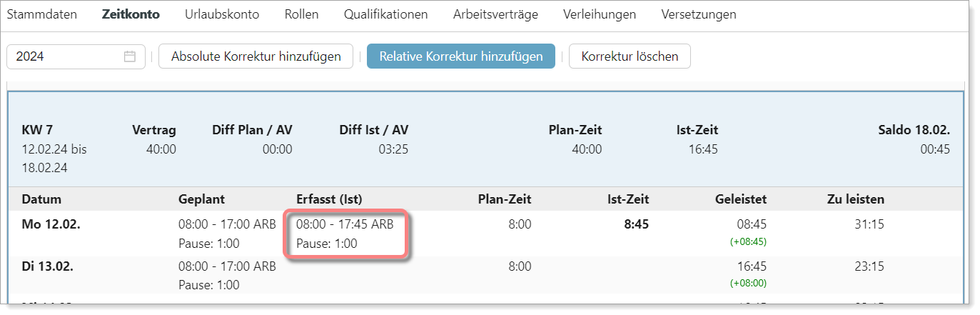
Task: Switch to the Stammdaten tab
Action: pos(41,14)
